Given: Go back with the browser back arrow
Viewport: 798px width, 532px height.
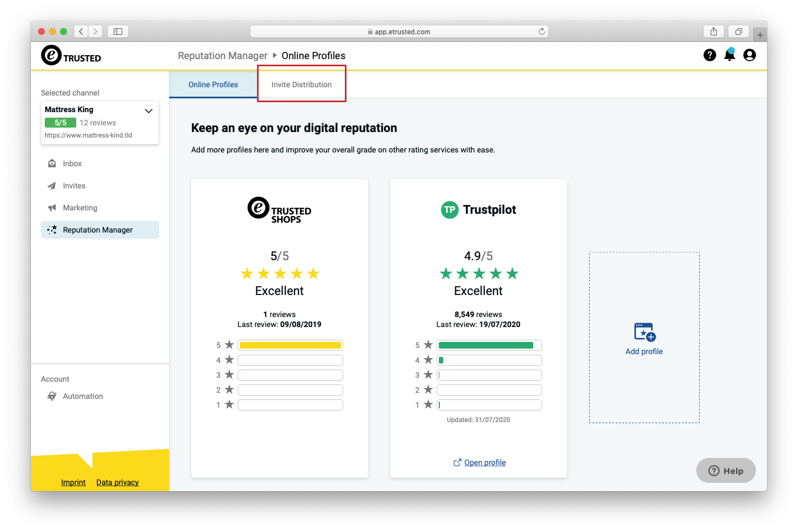Looking at the screenshot, I should coord(81,31).
